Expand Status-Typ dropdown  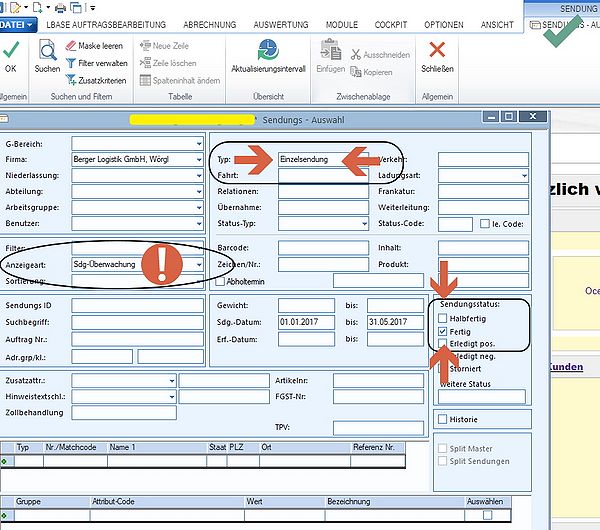point(365,223)
